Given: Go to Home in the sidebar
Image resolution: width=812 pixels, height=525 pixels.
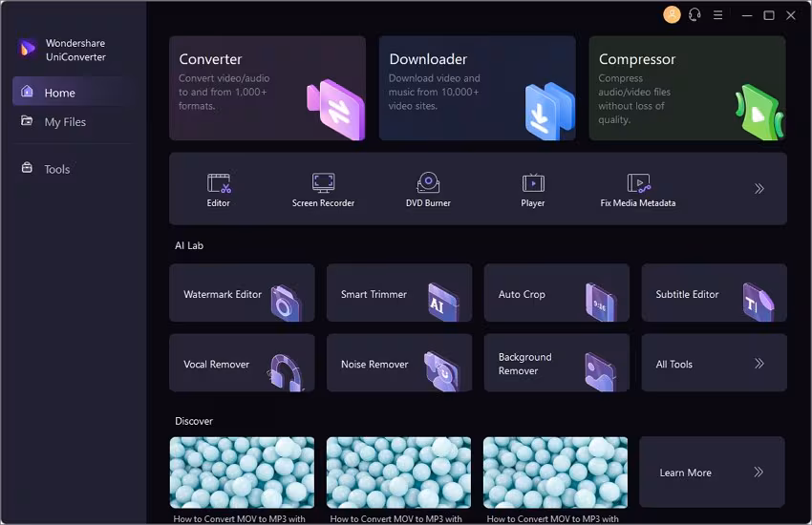Looking at the screenshot, I should coord(73,92).
